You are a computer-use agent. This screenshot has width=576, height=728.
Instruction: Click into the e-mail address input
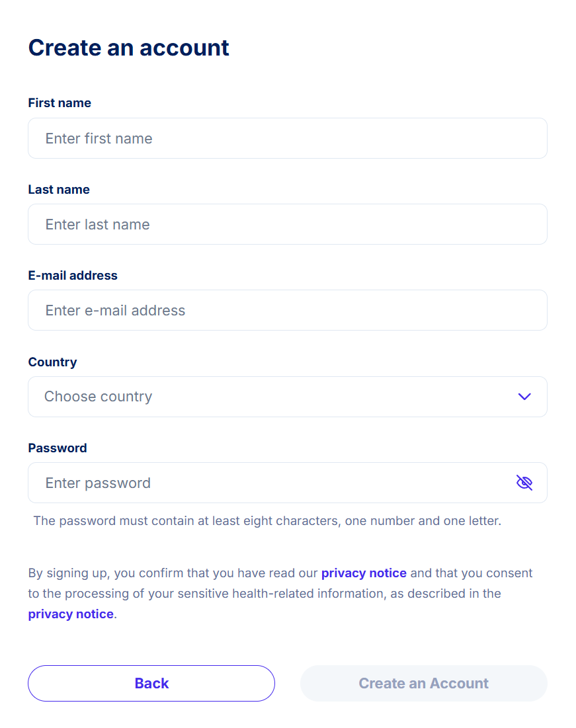pos(288,310)
